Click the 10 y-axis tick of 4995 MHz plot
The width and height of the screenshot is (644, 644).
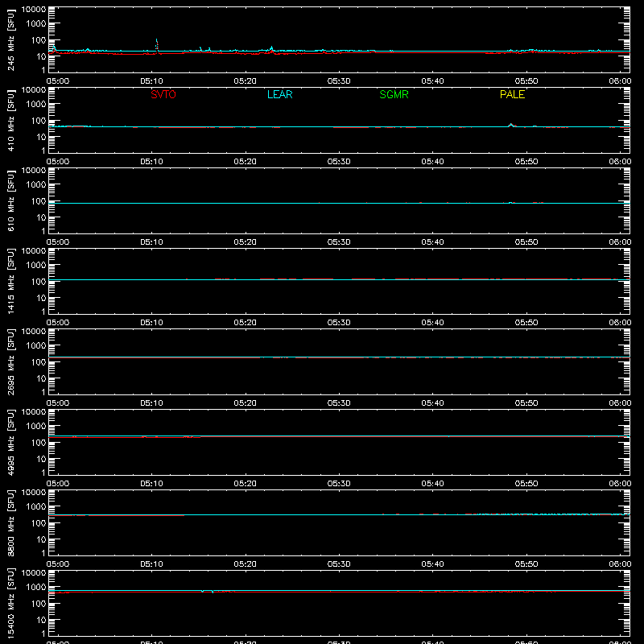coord(41,459)
